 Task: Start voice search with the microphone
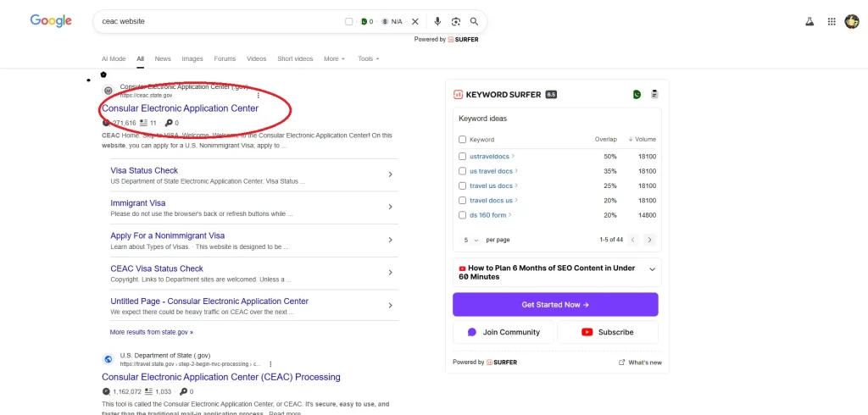(x=437, y=21)
